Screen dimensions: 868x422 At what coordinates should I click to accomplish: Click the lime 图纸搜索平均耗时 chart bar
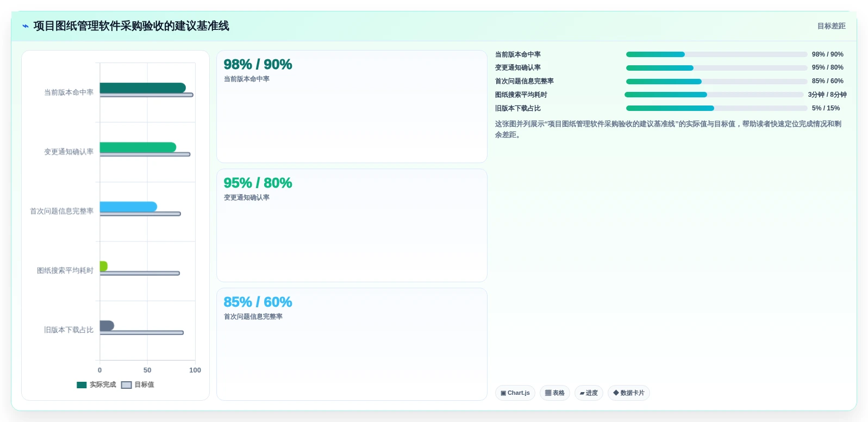tap(104, 266)
